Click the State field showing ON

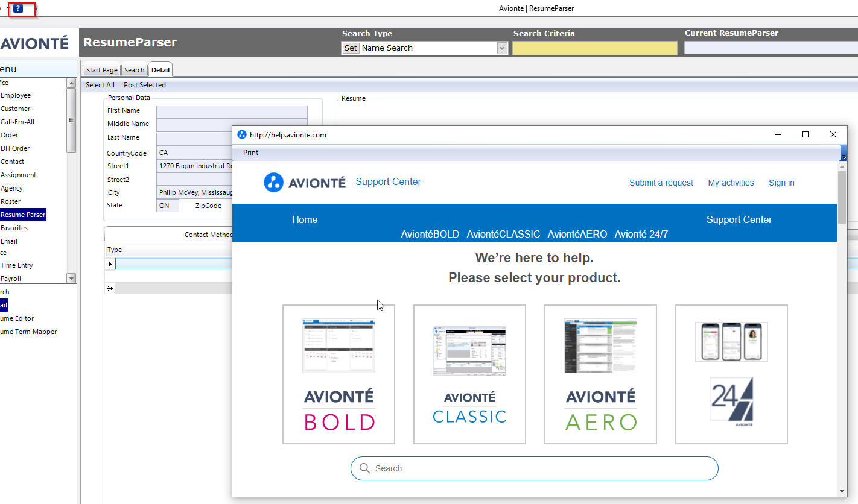168,206
